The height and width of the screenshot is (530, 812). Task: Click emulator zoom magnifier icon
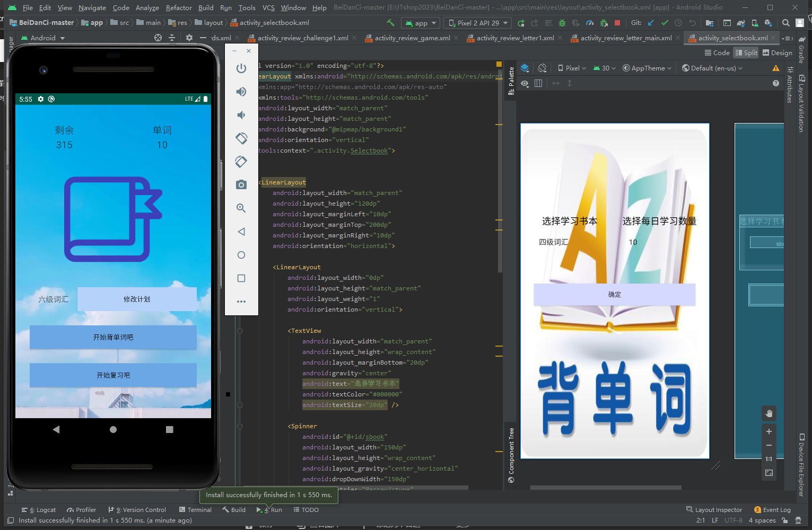[241, 208]
